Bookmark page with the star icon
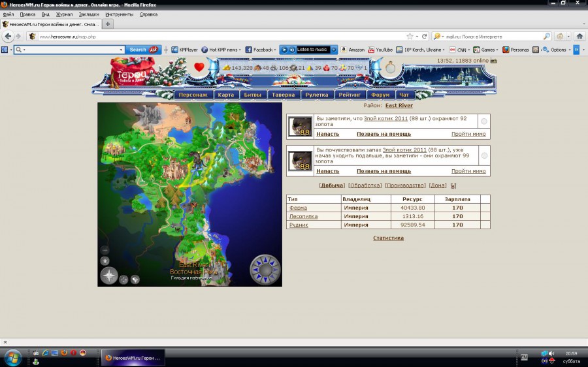Image resolution: width=588 pixels, height=367 pixels. (x=410, y=37)
